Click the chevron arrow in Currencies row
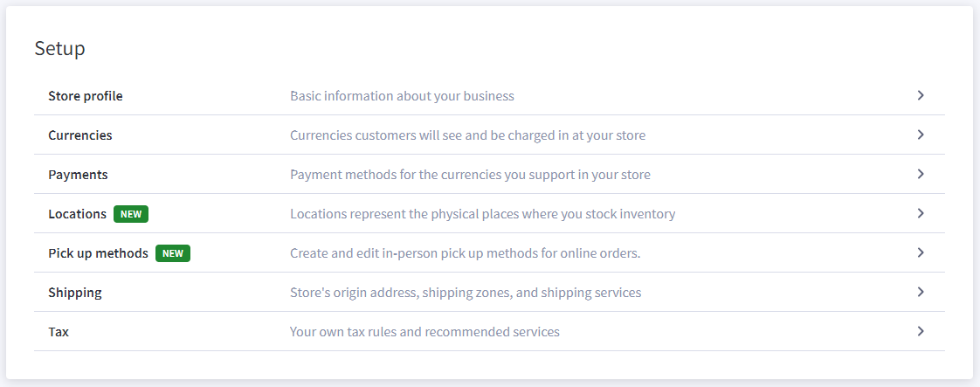The width and height of the screenshot is (980, 387). click(920, 135)
